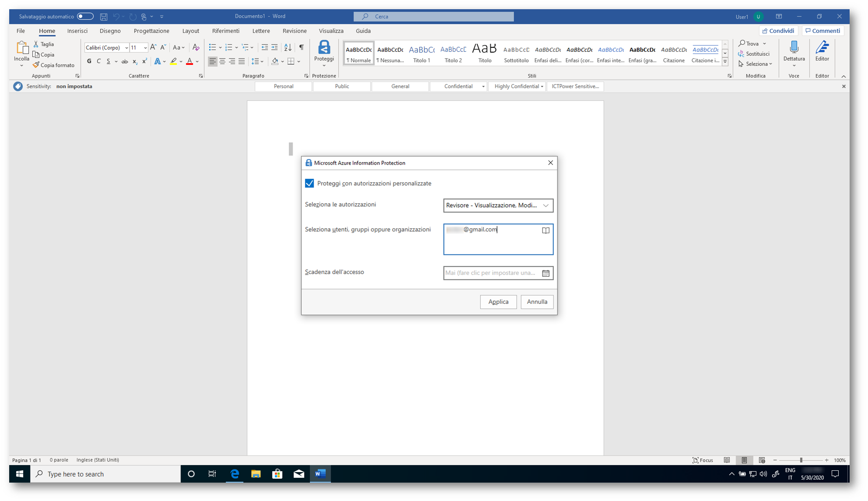The width and height of the screenshot is (868, 501).
Task: Open the Revisione ribbon tab
Action: point(294,31)
